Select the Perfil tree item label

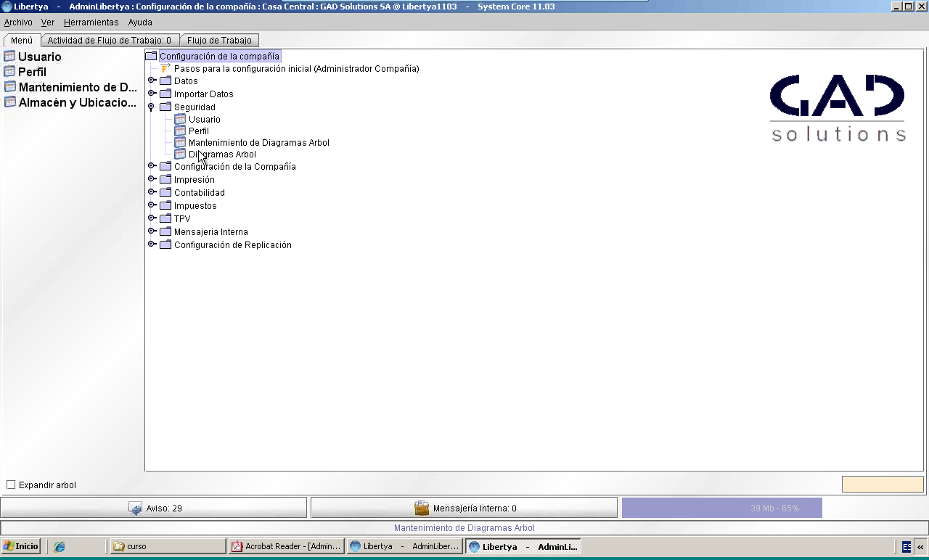[x=199, y=131]
